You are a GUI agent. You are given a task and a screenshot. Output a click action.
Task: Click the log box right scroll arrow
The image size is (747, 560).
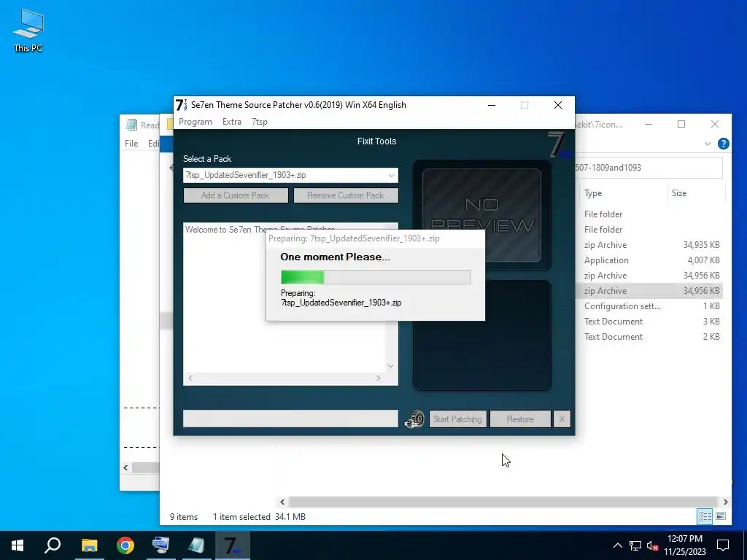[x=379, y=378]
